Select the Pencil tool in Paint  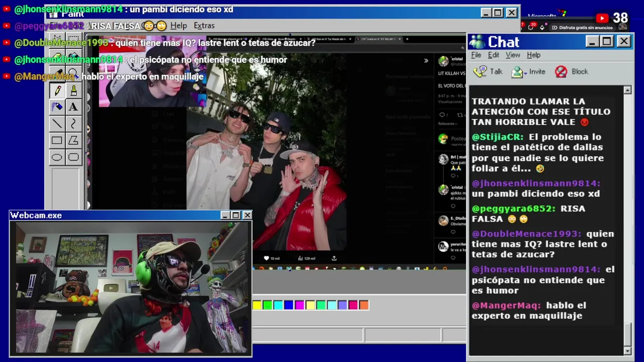click(57, 90)
